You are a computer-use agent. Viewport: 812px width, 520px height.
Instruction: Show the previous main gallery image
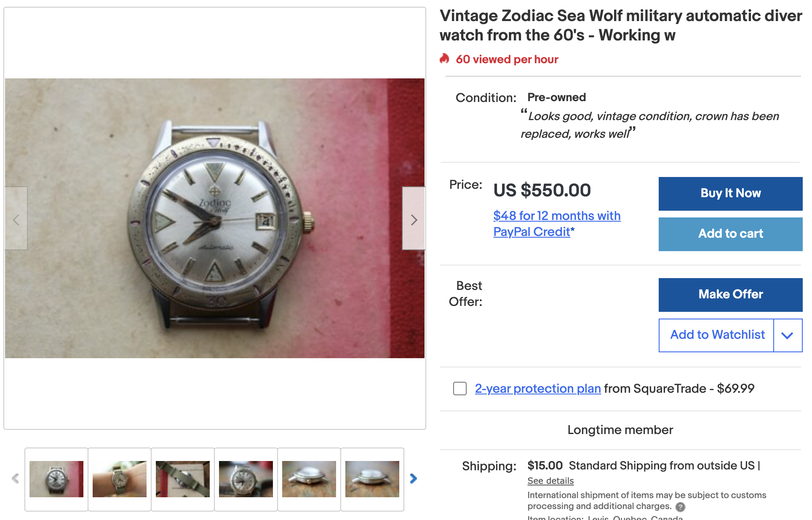[x=16, y=219]
